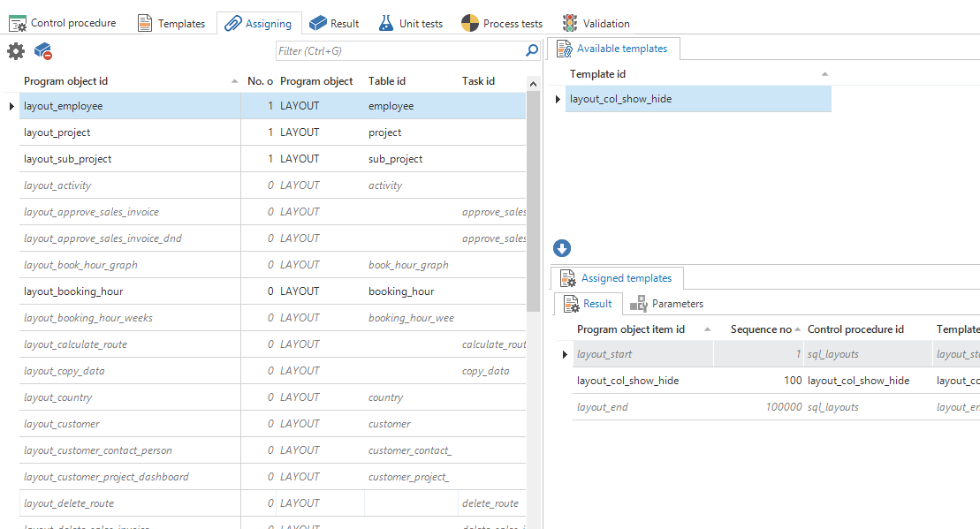Viewport: 980px width, 529px height.
Task: Click the blue cube remove icon
Action: pos(43,51)
